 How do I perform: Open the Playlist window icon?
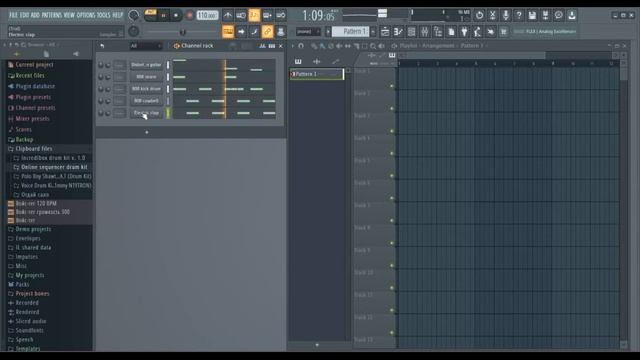385,31
